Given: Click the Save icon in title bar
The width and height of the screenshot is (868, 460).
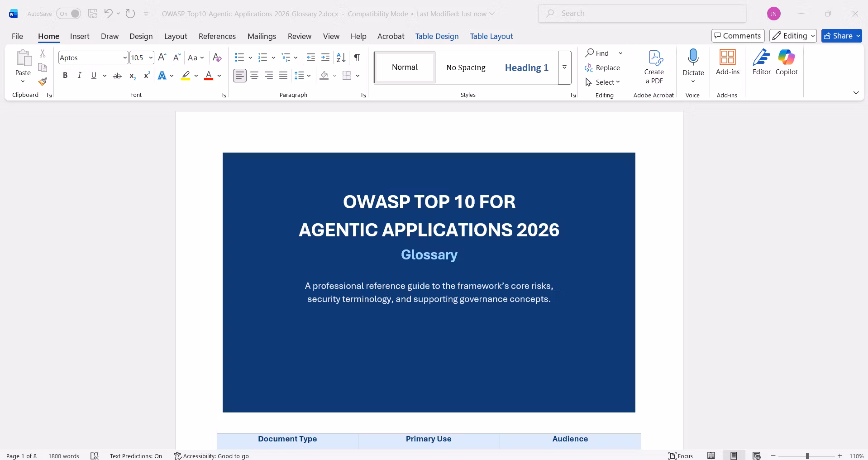Looking at the screenshot, I should point(93,14).
